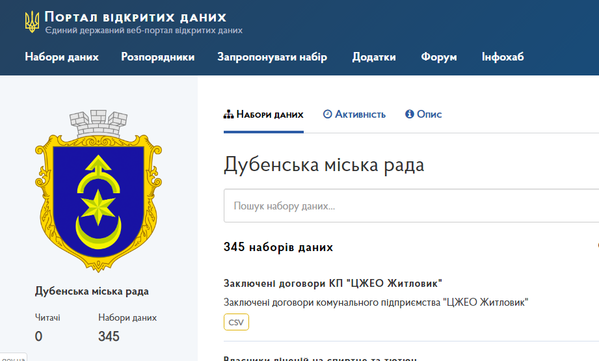Open the Додатки menu item
The image size is (599, 361).
point(374,57)
